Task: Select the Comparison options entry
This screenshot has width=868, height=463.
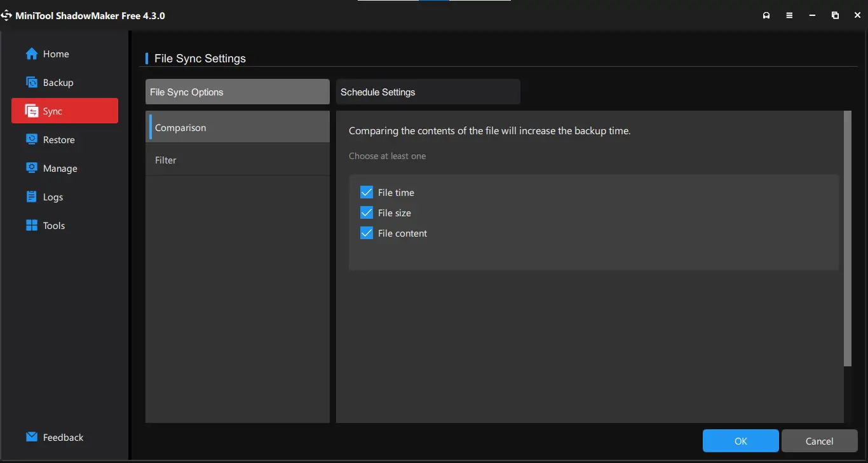Action: [x=237, y=128]
